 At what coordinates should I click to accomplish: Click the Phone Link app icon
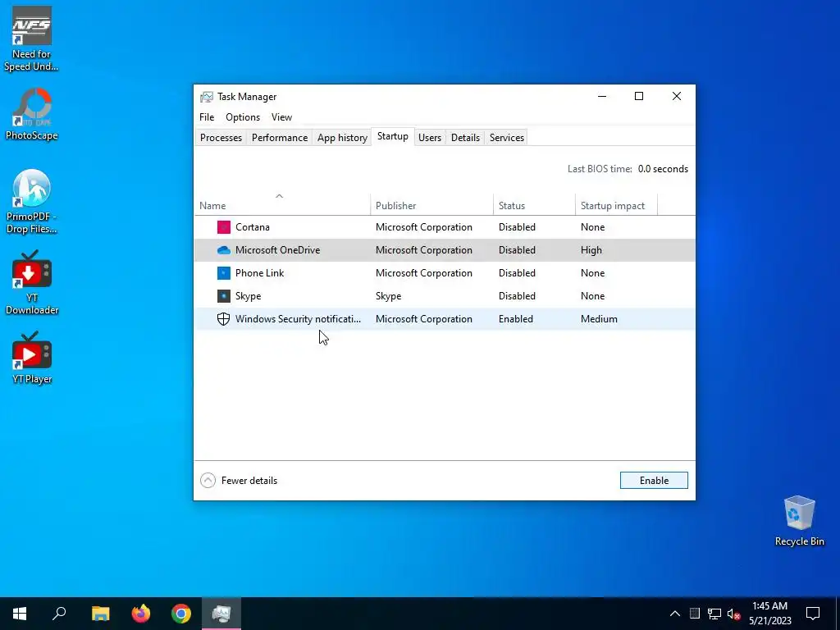point(223,273)
